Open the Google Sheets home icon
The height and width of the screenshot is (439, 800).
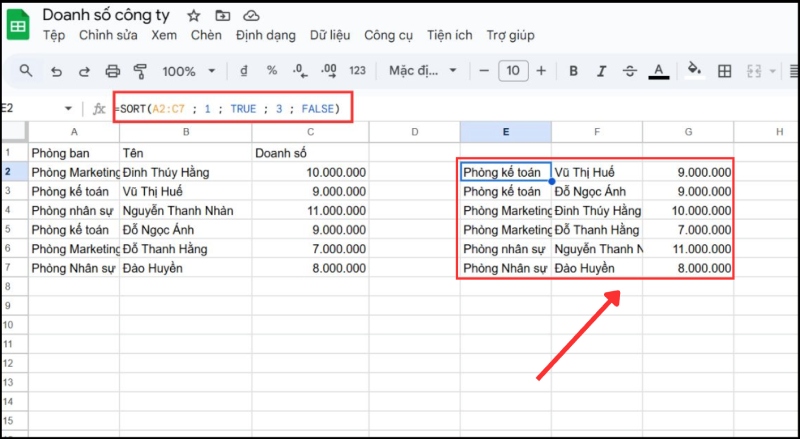pos(18,24)
